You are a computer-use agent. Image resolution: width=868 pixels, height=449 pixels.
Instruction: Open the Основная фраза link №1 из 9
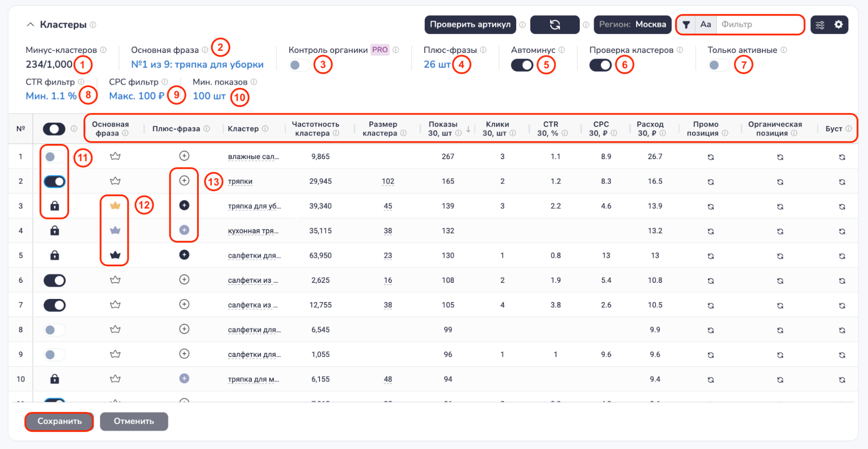point(197,65)
